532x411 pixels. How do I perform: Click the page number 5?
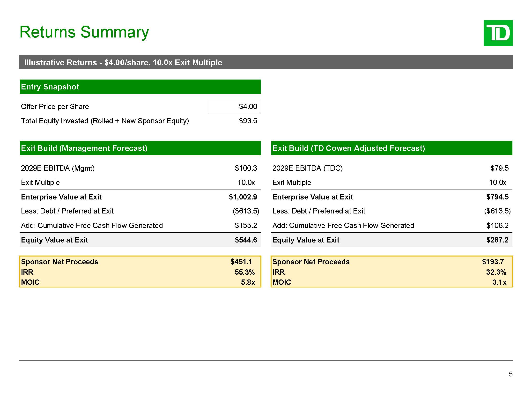(x=510, y=374)
